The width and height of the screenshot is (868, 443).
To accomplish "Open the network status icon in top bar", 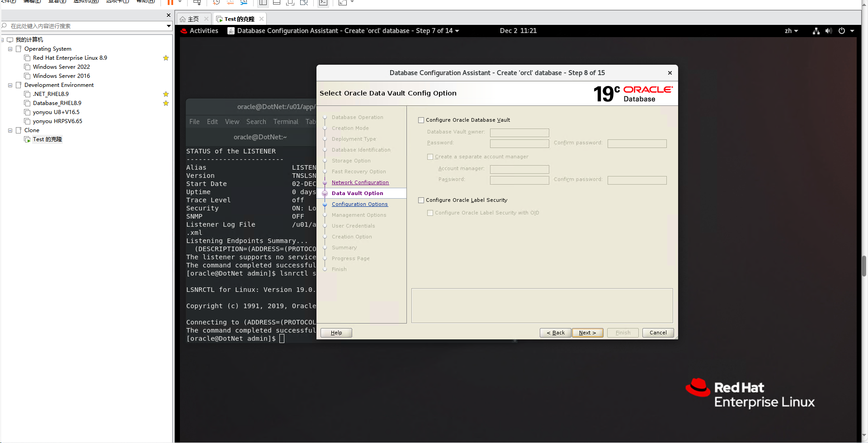I will (x=816, y=31).
